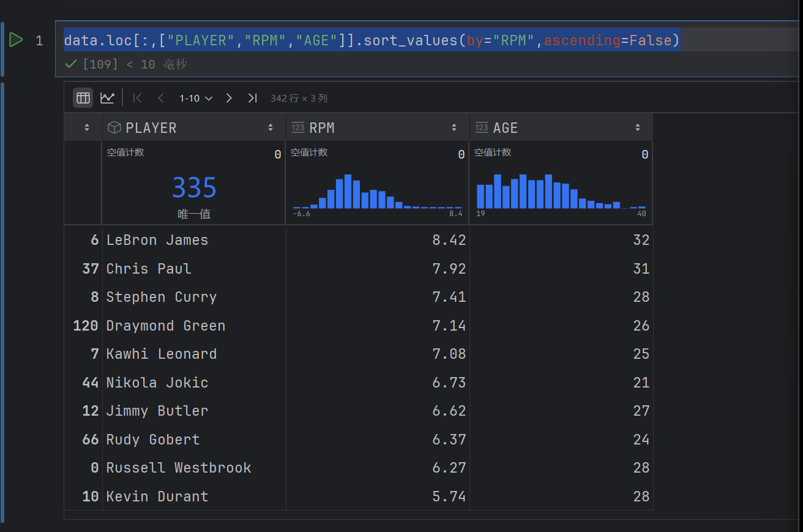Select the Kawhi Leonard cell
This screenshot has width=803, height=532.
click(193, 354)
